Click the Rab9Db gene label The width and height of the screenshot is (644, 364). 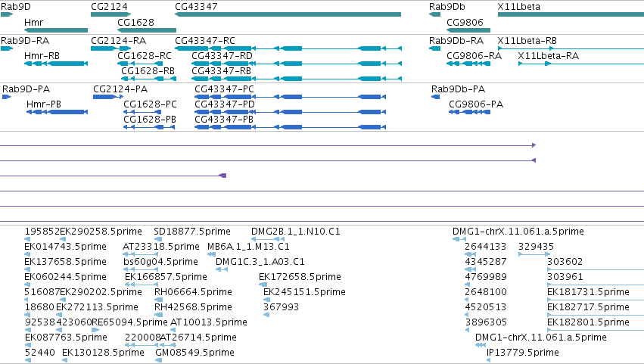446,7
